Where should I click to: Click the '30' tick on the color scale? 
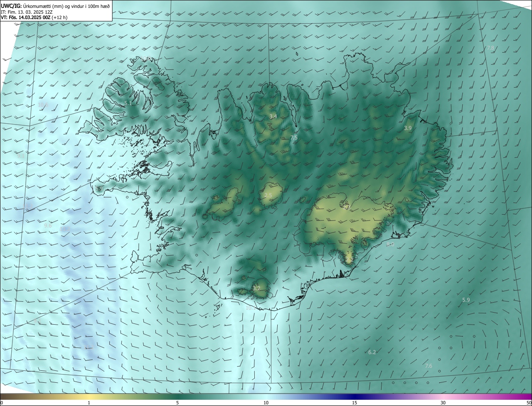(443, 403)
